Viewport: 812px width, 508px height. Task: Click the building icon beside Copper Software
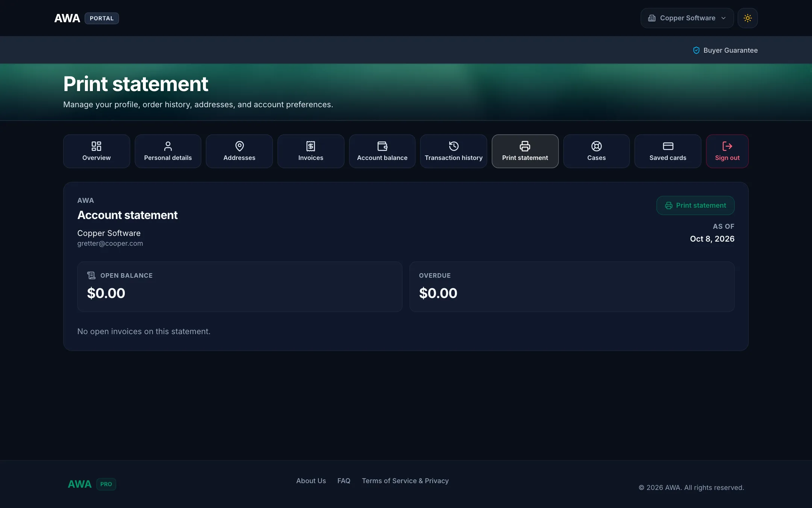click(652, 18)
